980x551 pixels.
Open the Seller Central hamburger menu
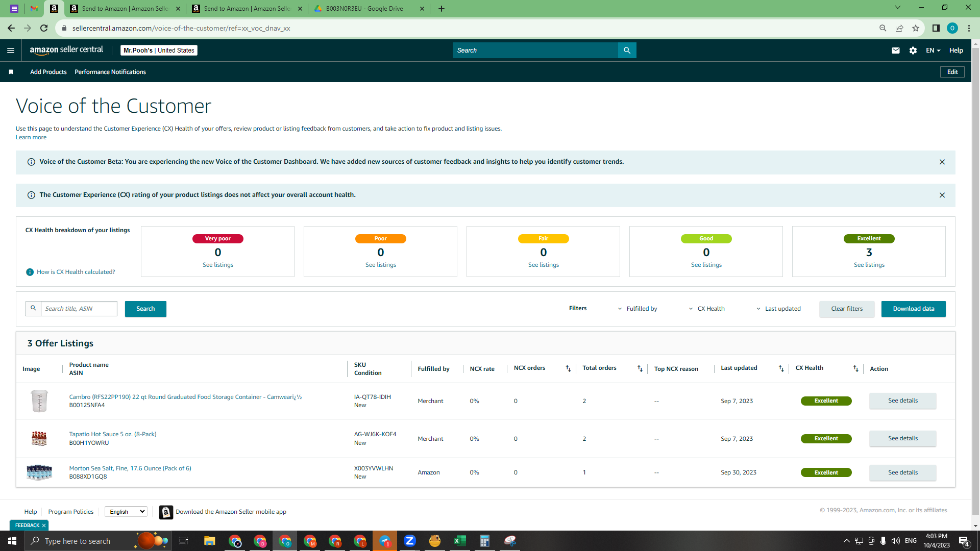[11, 51]
